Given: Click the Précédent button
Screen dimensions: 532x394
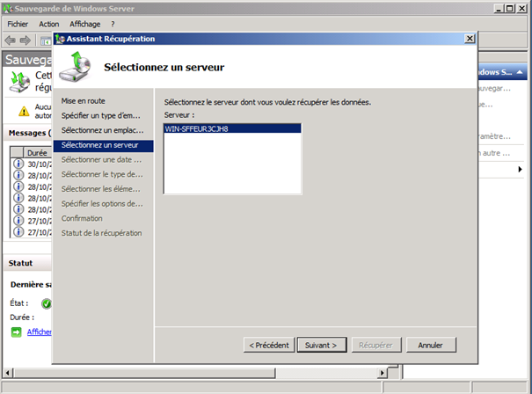Looking at the screenshot, I should (x=269, y=345).
